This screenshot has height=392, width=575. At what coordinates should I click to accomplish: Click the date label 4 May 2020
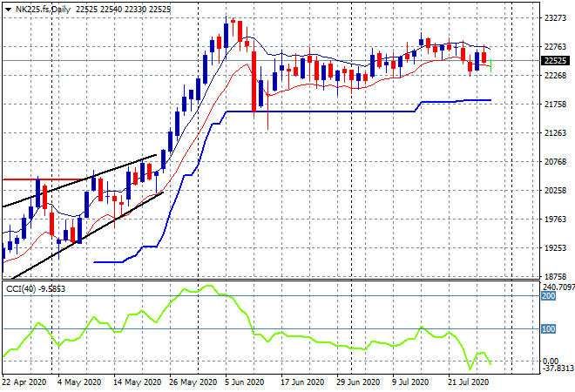pyautogui.click(x=79, y=382)
